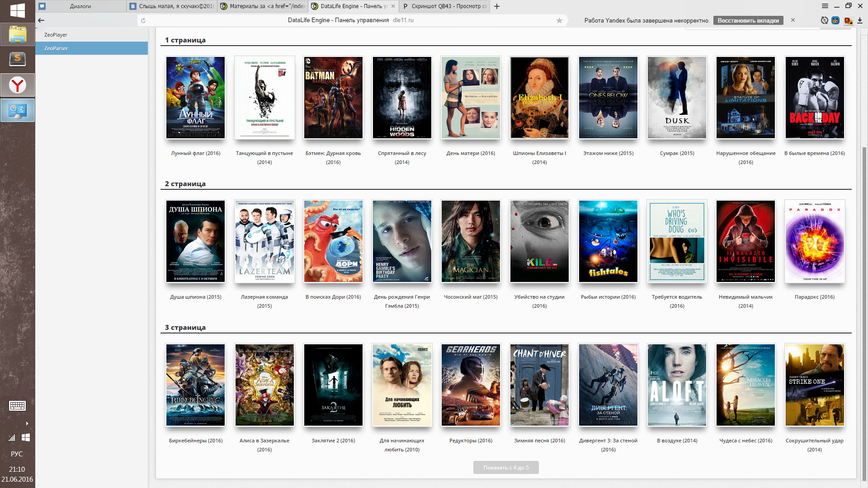Open the on-screen touch keyboard
This screenshot has height=488, width=868.
click(x=17, y=406)
